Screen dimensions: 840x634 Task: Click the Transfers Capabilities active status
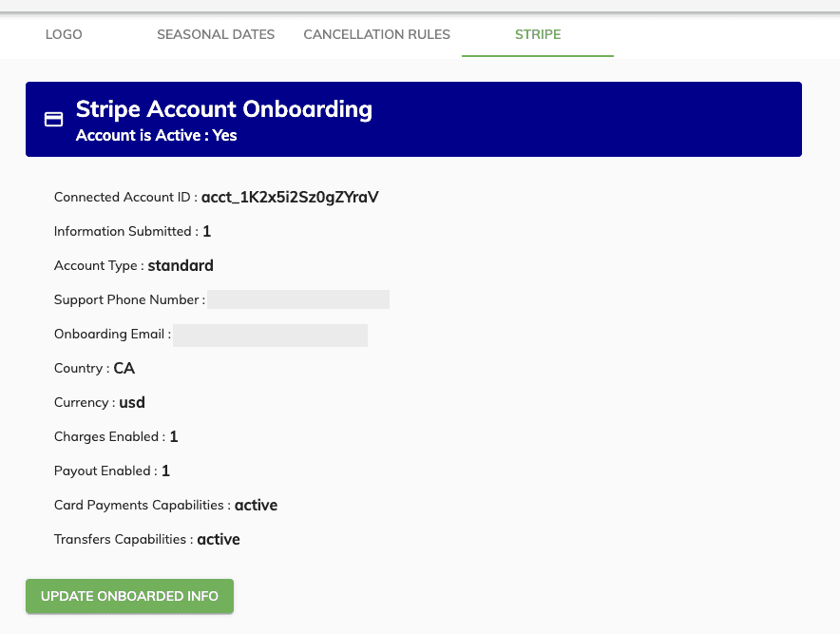(x=219, y=540)
